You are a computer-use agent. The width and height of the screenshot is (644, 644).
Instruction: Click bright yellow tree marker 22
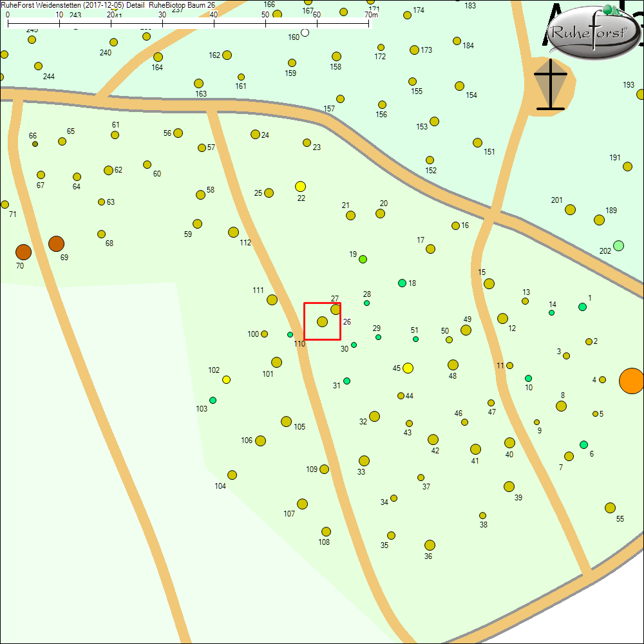pos(300,186)
